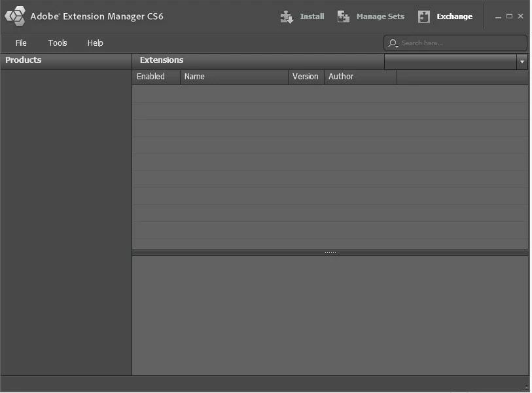The image size is (532, 393).
Task: Click the dotted pane splitter handle
Action: point(330,252)
